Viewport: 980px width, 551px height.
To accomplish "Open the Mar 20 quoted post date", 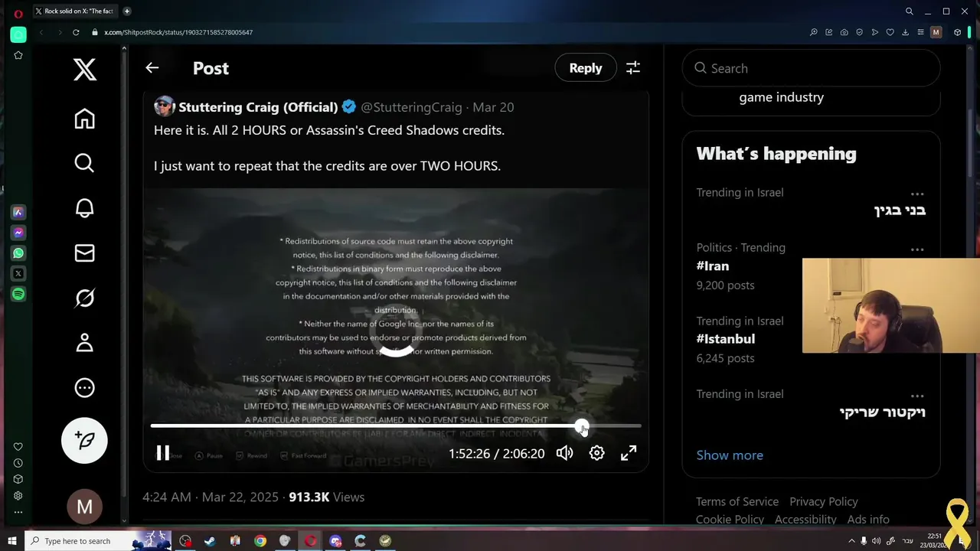I will tap(493, 107).
